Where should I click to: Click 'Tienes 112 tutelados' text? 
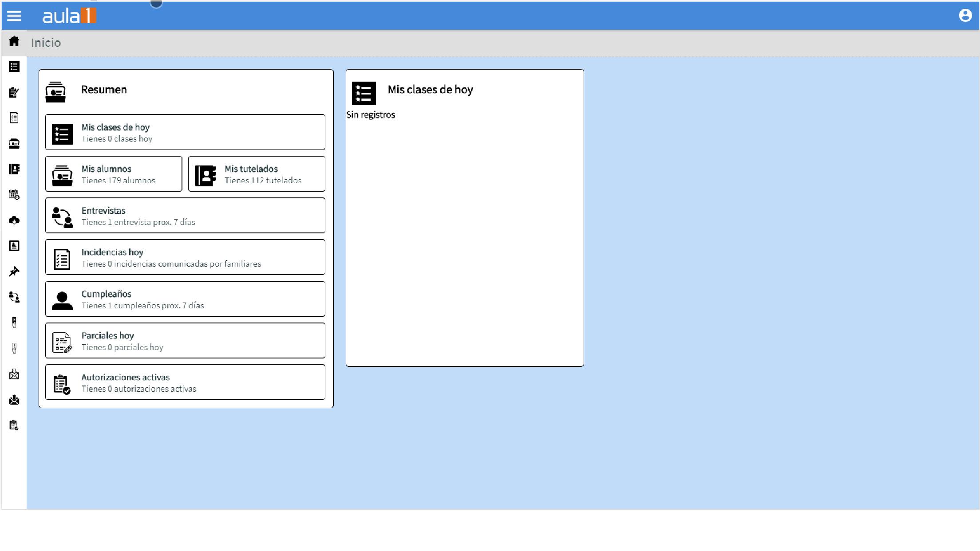(263, 181)
